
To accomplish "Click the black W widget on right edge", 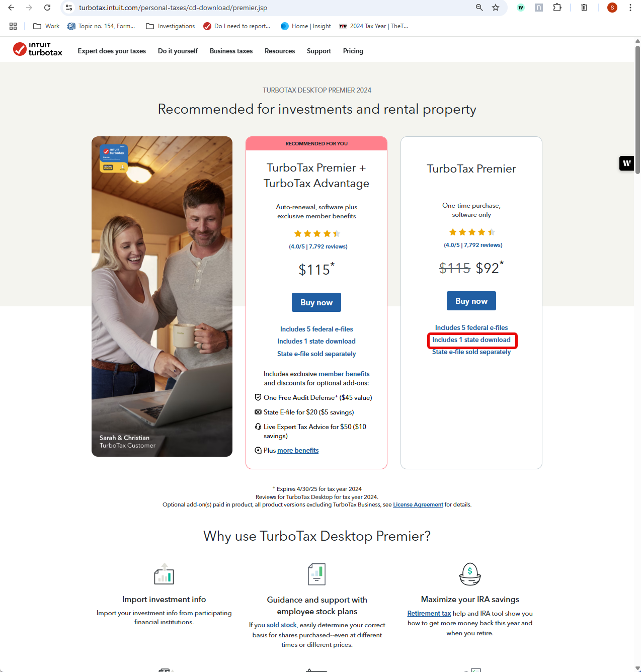I will [626, 163].
